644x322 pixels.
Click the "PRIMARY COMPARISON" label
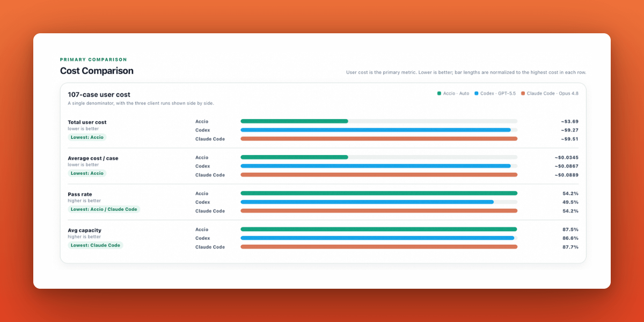pyautogui.click(x=93, y=60)
